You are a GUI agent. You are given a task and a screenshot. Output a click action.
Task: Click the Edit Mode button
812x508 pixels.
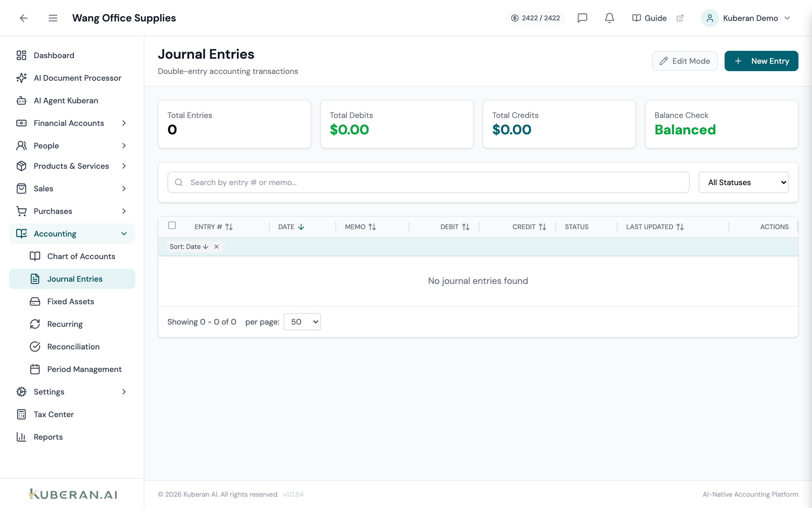click(x=685, y=61)
